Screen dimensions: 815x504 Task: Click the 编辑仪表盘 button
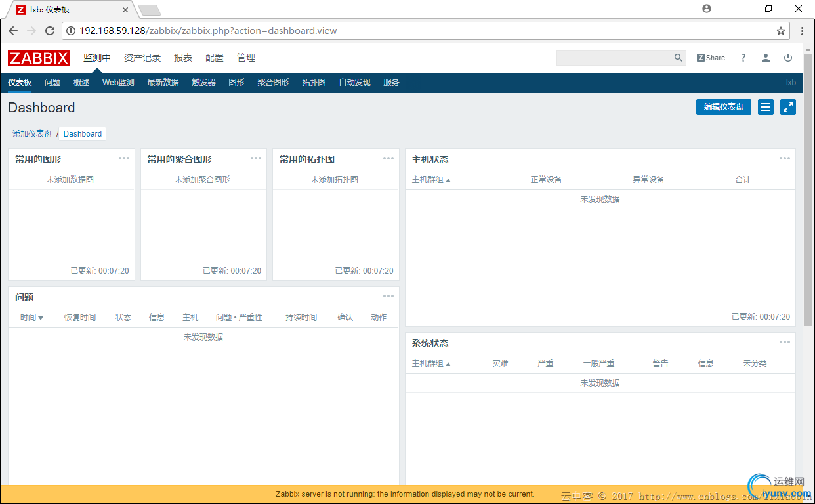click(x=724, y=107)
